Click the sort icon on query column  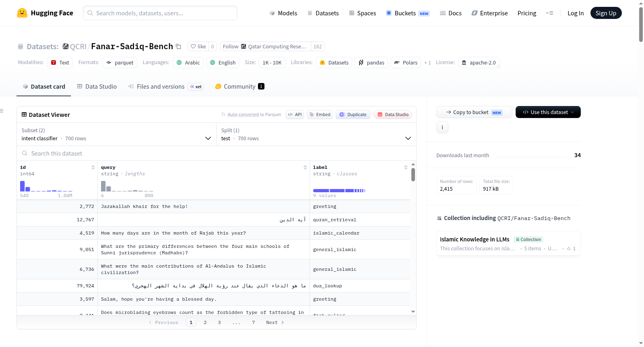pos(305,167)
